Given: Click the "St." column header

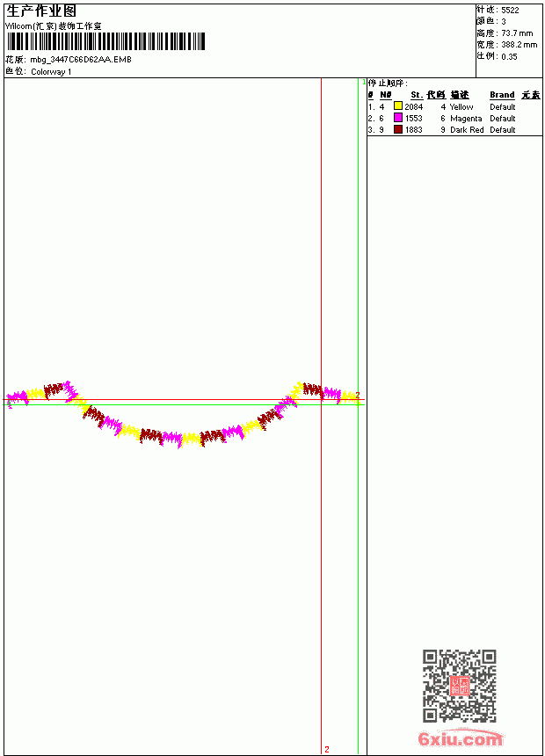Looking at the screenshot, I should (x=417, y=95).
